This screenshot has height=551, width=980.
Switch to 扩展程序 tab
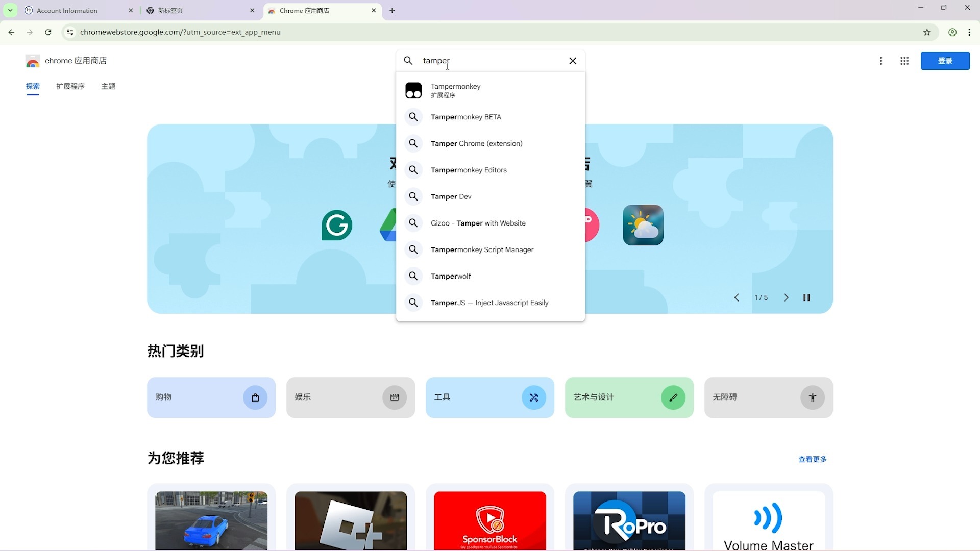coord(70,86)
